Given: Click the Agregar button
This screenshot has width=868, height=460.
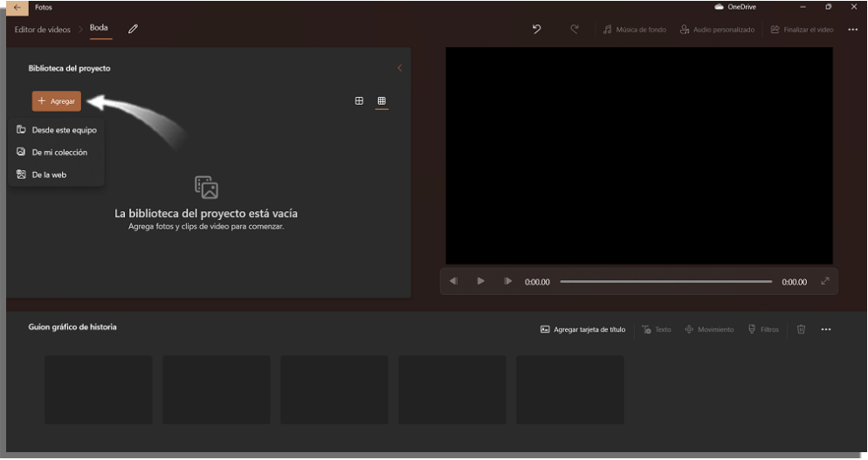Looking at the screenshot, I should click(57, 101).
